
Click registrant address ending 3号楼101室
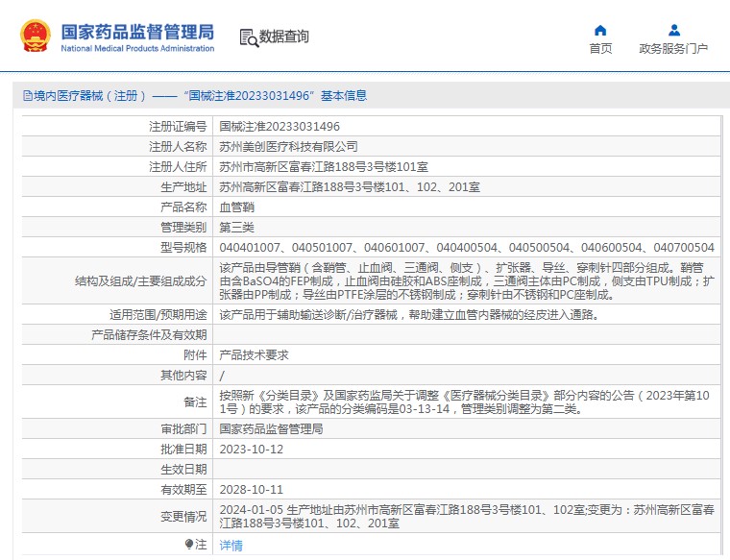[324, 166]
